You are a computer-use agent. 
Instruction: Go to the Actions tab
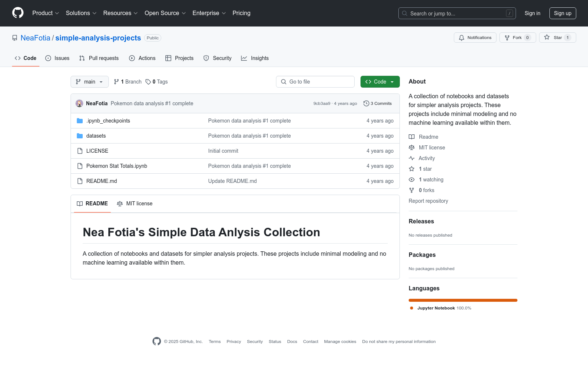[142, 58]
